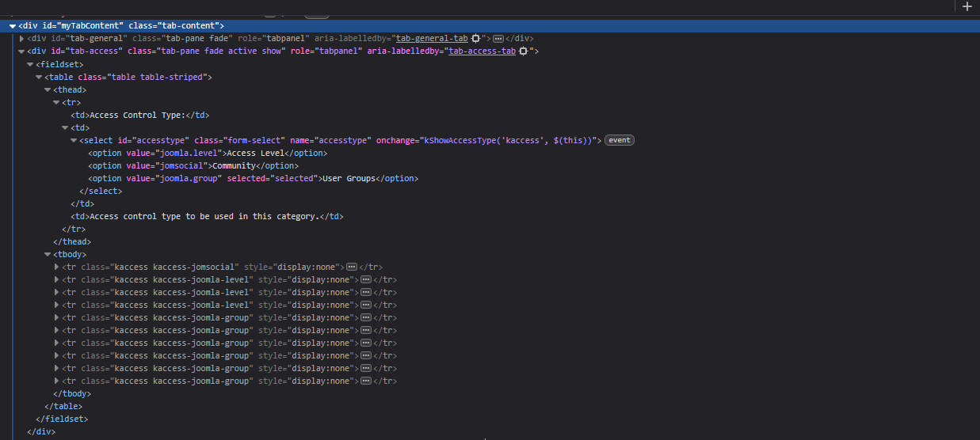Click the plus icon to create a new node
This screenshot has width=980, height=440.
pos(967,6)
